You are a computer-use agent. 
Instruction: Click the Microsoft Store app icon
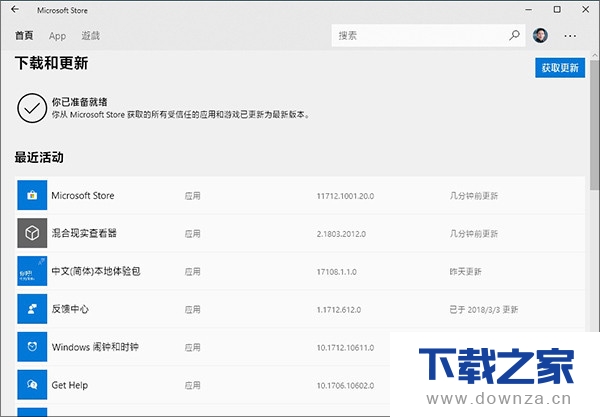[x=33, y=195]
